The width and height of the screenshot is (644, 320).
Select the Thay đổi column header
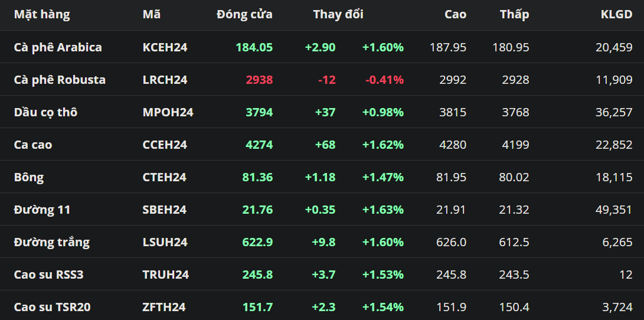pos(338,15)
